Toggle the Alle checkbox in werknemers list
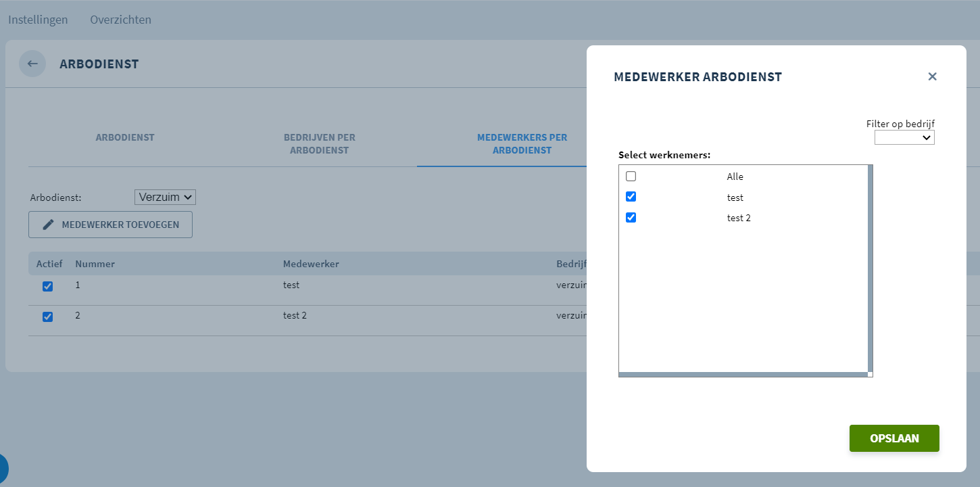Image resolution: width=980 pixels, height=487 pixels. pos(631,177)
